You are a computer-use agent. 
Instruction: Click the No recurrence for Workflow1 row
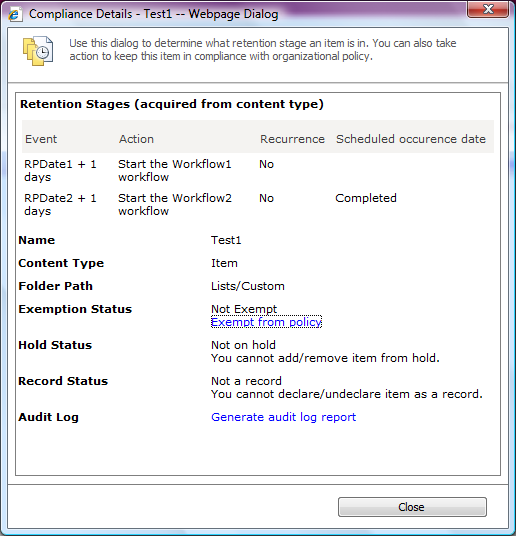pyautogui.click(x=266, y=164)
